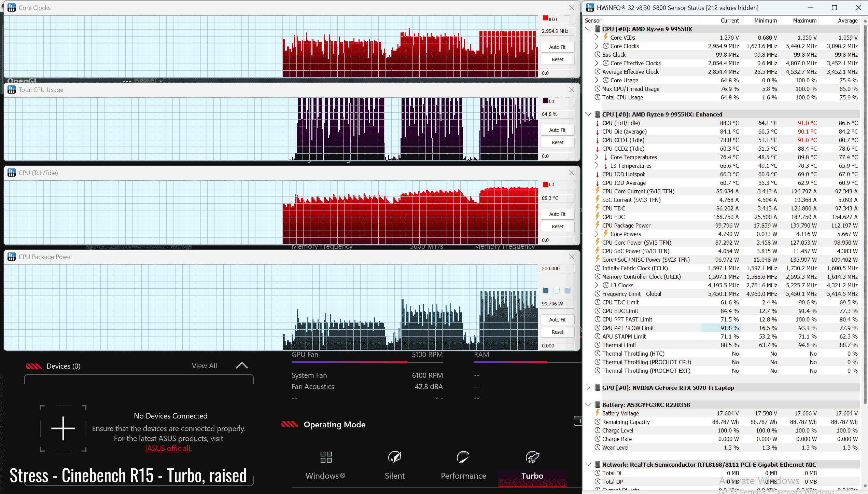Click View All for devices
Viewport: 868px width, 494px height.
click(204, 366)
